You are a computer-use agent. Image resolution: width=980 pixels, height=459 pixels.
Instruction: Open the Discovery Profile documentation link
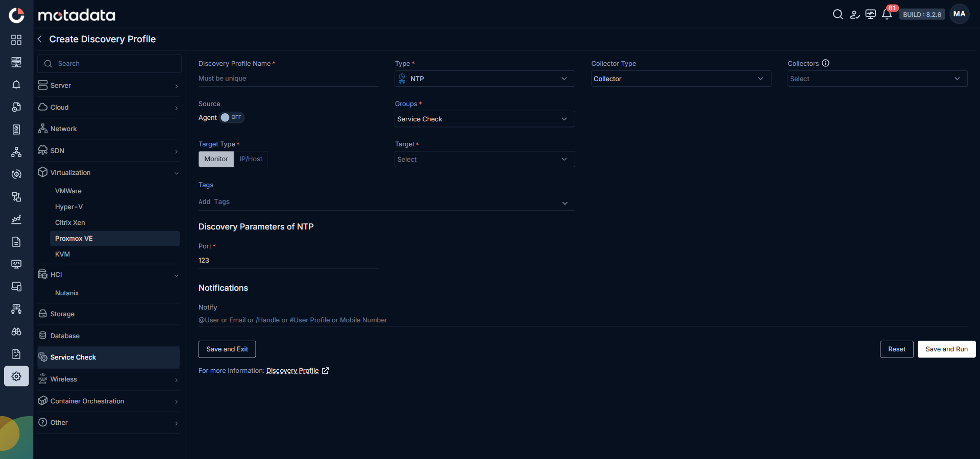coord(292,371)
